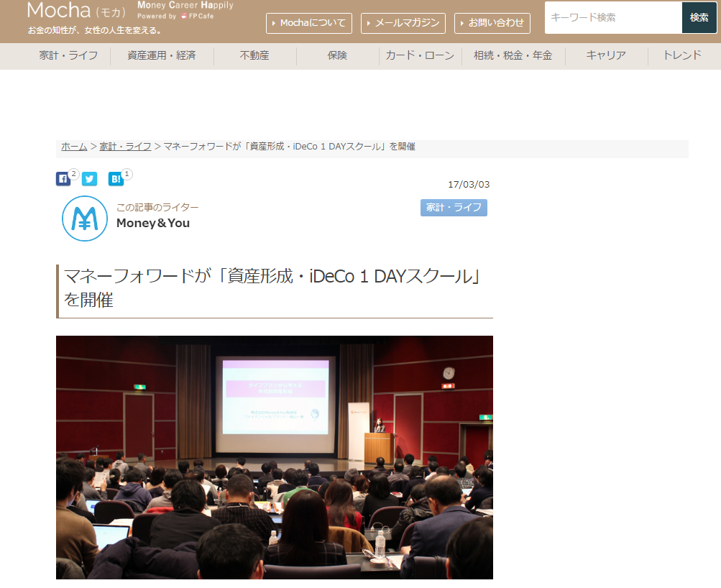This screenshot has height=588, width=721.
Task: Click the FP Cafe powered-by logo
Action: tap(197, 16)
